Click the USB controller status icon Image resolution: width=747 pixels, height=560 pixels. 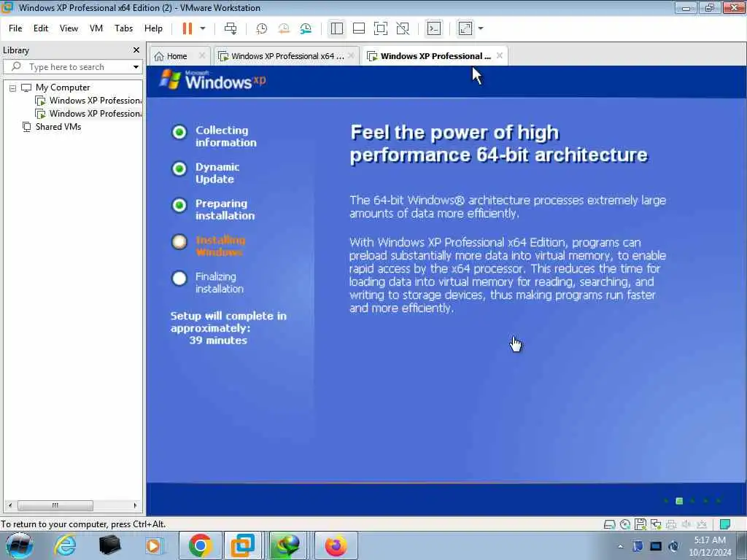point(702,525)
